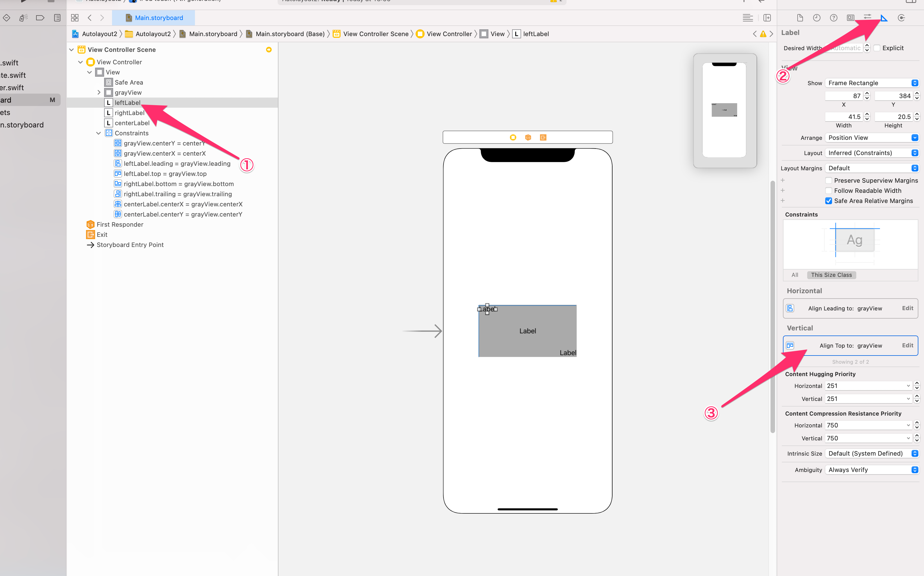This screenshot has height=576, width=924.
Task: Edit the Align Top to grayView constraint
Action: [x=907, y=345]
